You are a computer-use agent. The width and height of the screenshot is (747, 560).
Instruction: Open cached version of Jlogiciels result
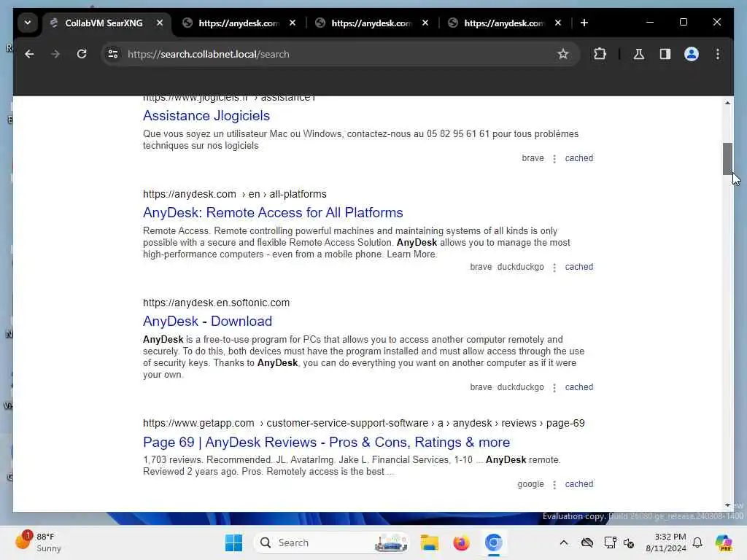(x=578, y=158)
